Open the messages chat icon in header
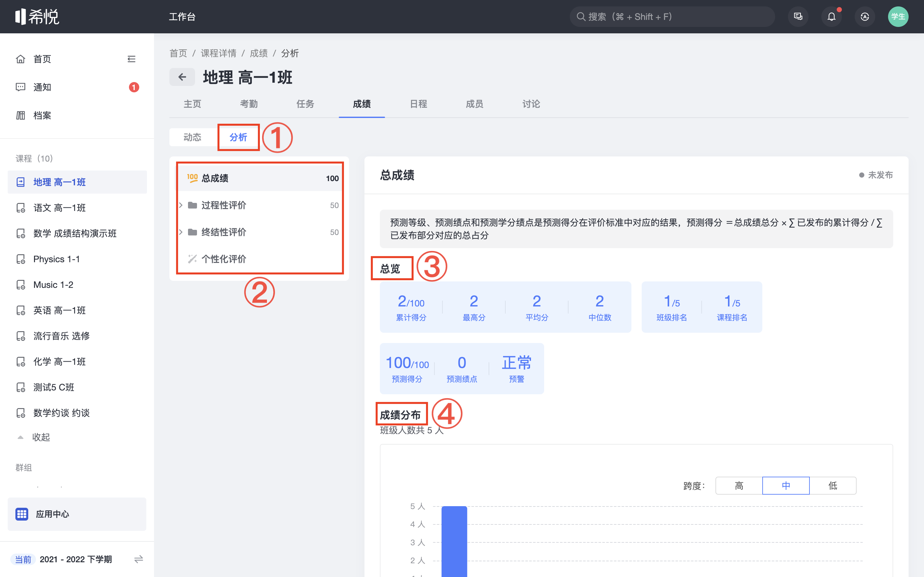924x577 pixels. tap(798, 17)
